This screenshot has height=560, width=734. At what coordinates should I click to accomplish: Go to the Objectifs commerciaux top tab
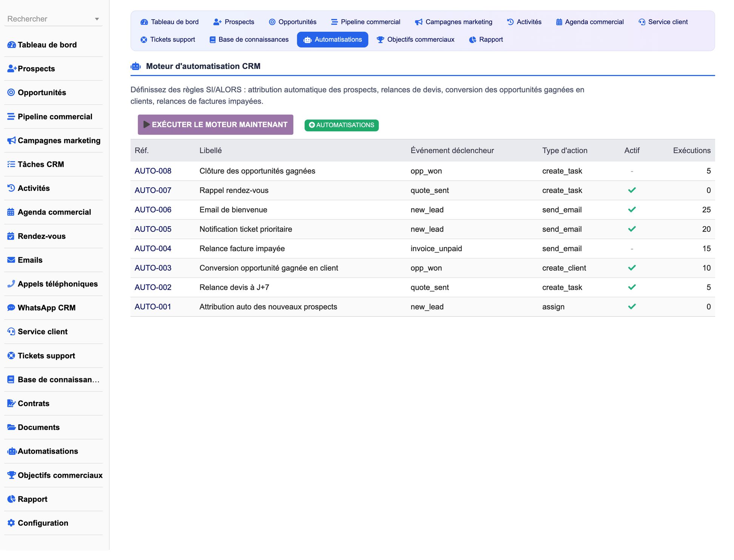[x=416, y=40]
